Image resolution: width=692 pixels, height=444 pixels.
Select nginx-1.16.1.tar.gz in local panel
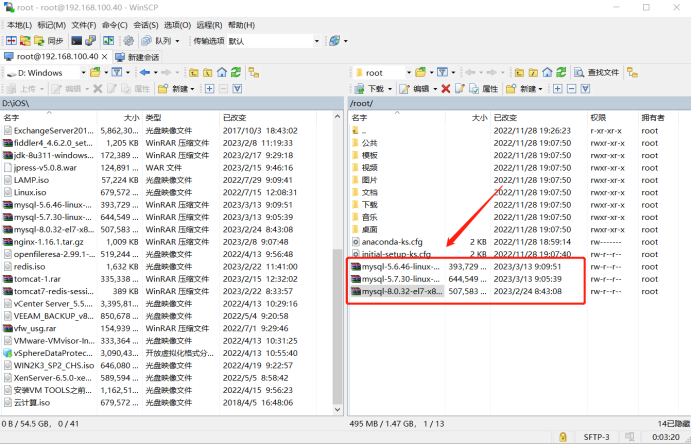(49, 242)
